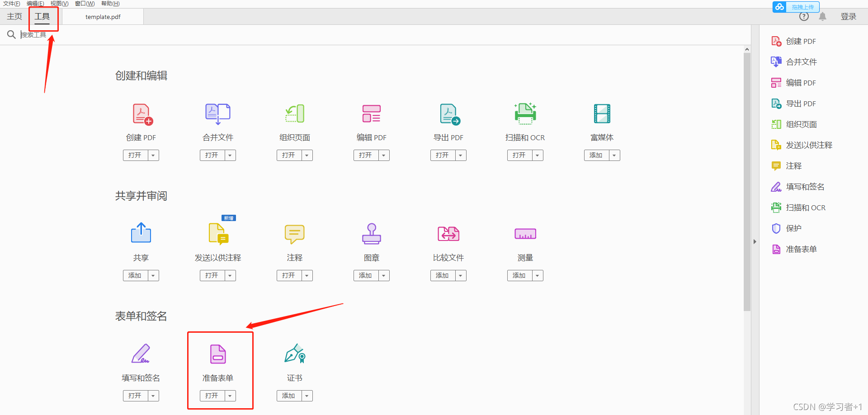Click 打开 button under 编辑 PDF
Screen dimensions: 868x415
[366, 156]
